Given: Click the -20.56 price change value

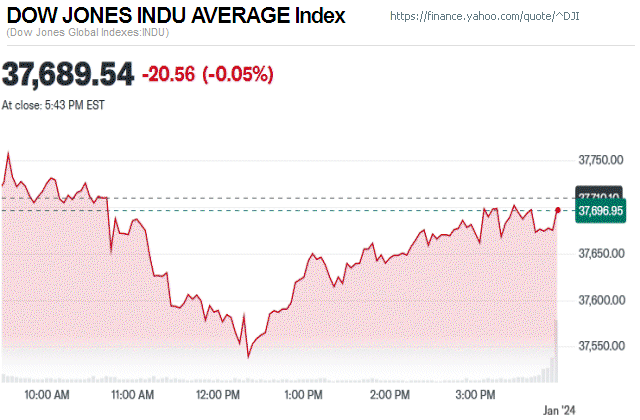Looking at the screenshot, I should [169, 75].
